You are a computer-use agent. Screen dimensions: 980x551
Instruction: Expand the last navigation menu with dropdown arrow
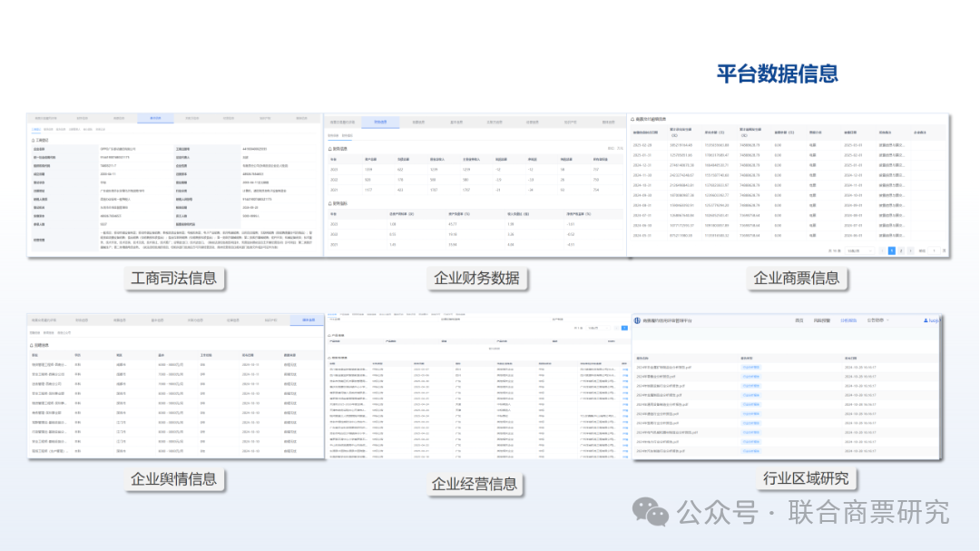877,320
